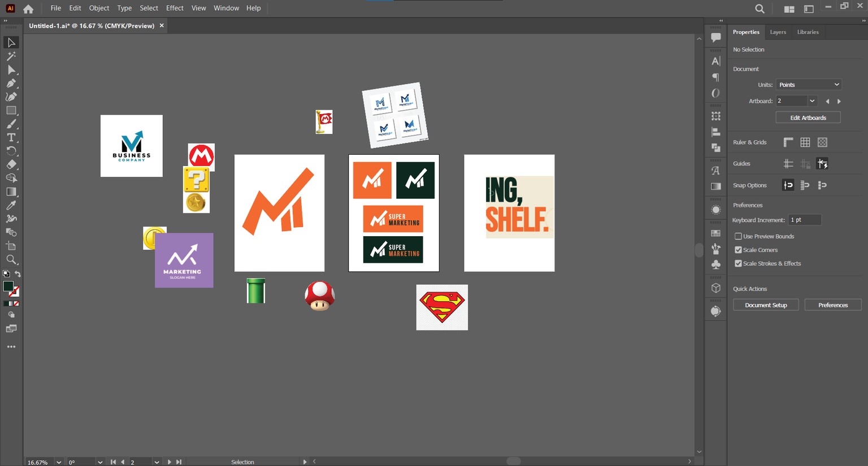
Task: Toggle show guides icon
Action: coord(788,164)
